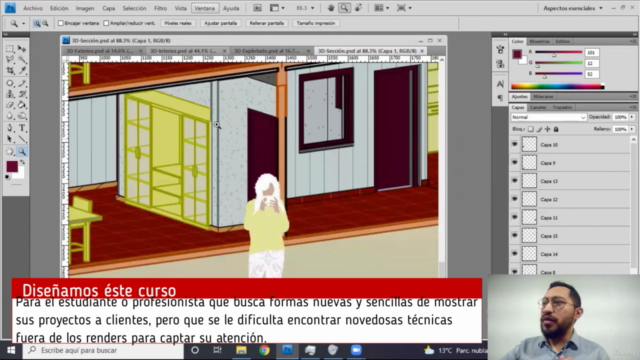
Task: Select the Paint Bucket tool
Action: pos(22,105)
